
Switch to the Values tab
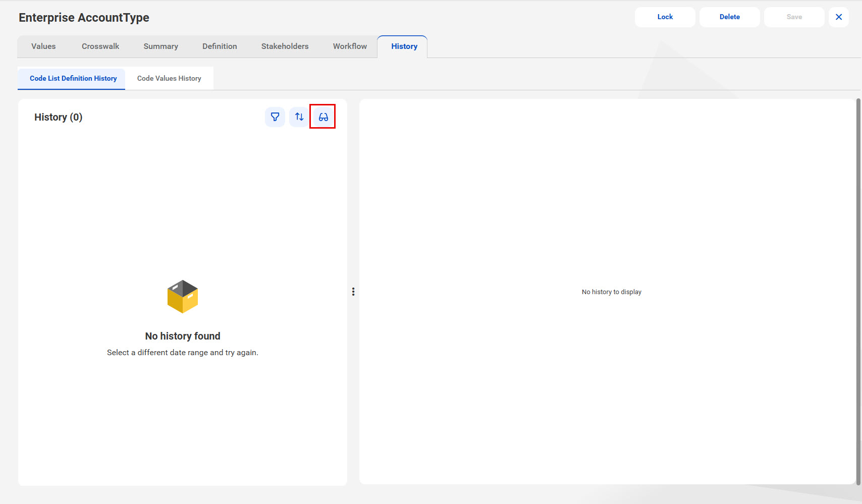pyautogui.click(x=43, y=46)
